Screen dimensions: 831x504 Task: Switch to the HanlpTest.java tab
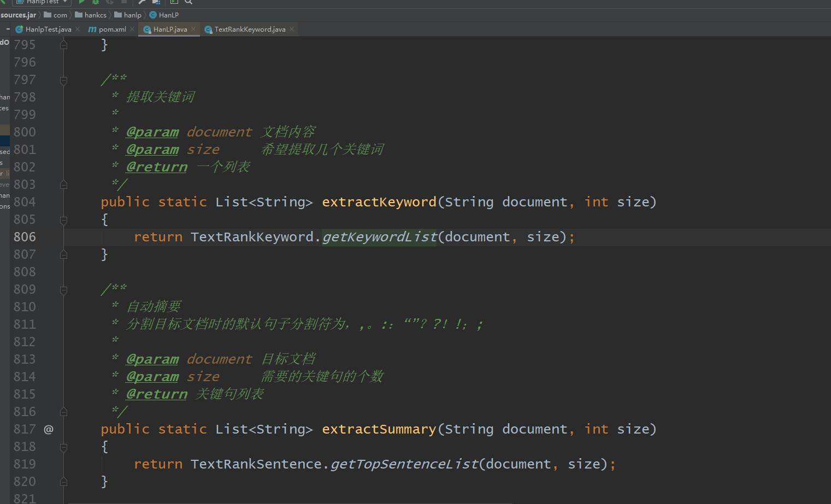[x=48, y=29]
